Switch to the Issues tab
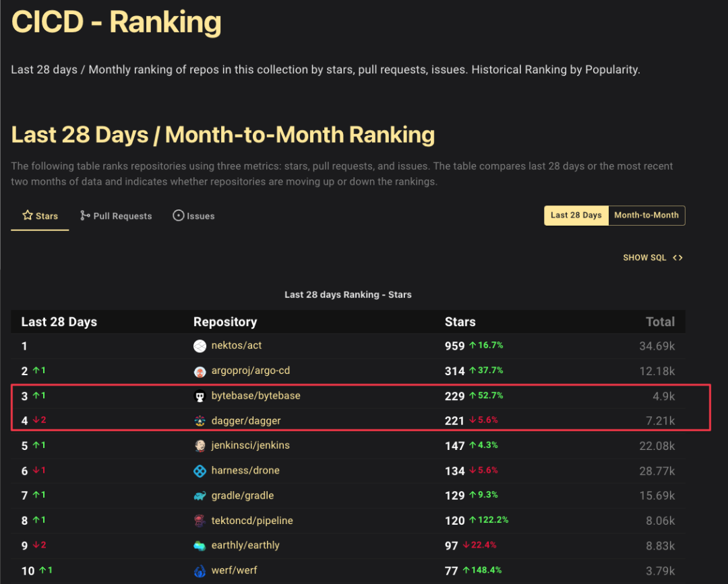This screenshot has width=728, height=584. click(x=193, y=216)
